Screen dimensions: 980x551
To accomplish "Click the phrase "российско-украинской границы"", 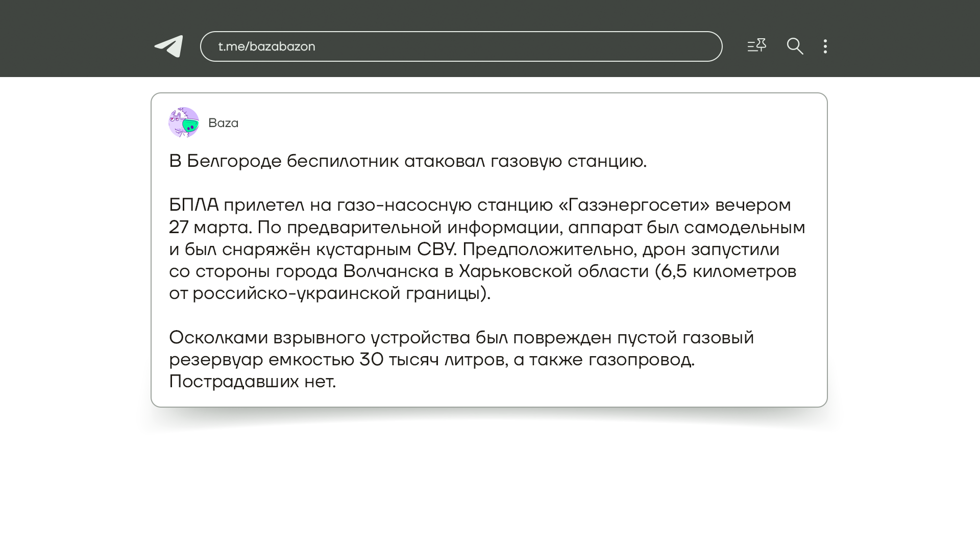I will [336, 294].
